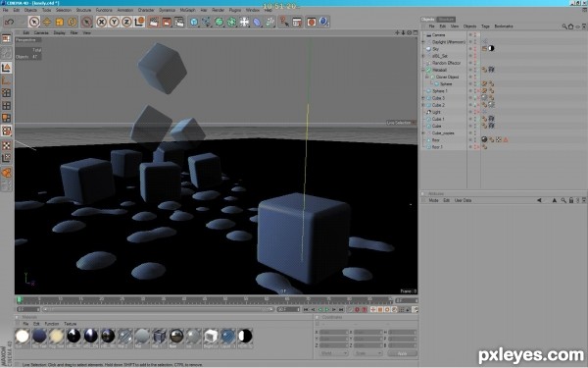Open the spline objects toolbar icon
Screen dimensions: 588x368
pos(206,22)
